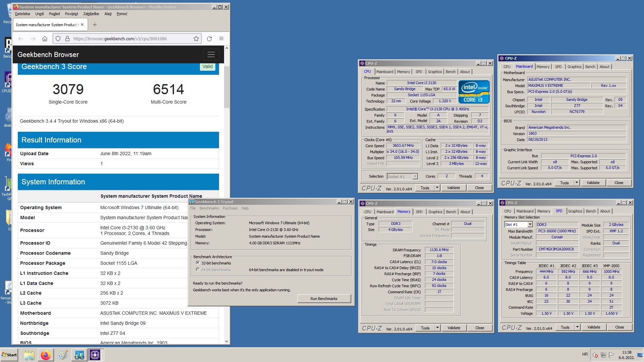This screenshot has height=362, width=644.
Task: Click Validate in CPU-Z CPU window
Action: coord(453,188)
